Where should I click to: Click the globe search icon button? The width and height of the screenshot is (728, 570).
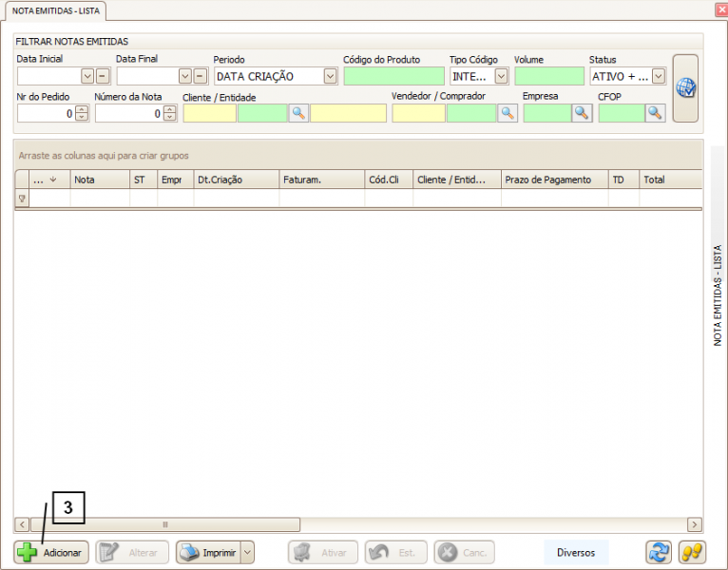pyautogui.click(x=685, y=88)
